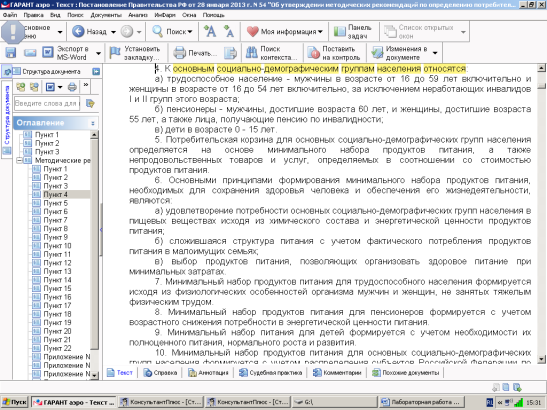Open the Основное меню dropdown arrow
This screenshot has width=547, height=410.
(x=60, y=32)
